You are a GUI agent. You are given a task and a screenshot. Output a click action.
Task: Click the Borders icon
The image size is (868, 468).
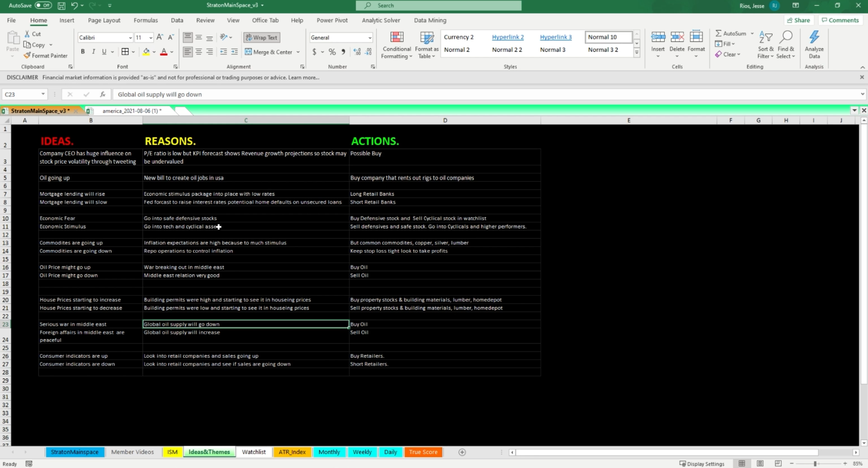pos(125,52)
